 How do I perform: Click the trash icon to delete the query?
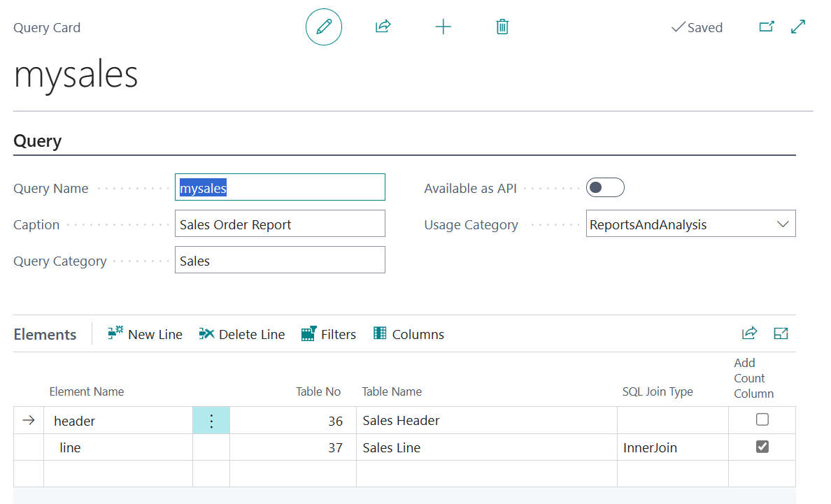point(502,26)
